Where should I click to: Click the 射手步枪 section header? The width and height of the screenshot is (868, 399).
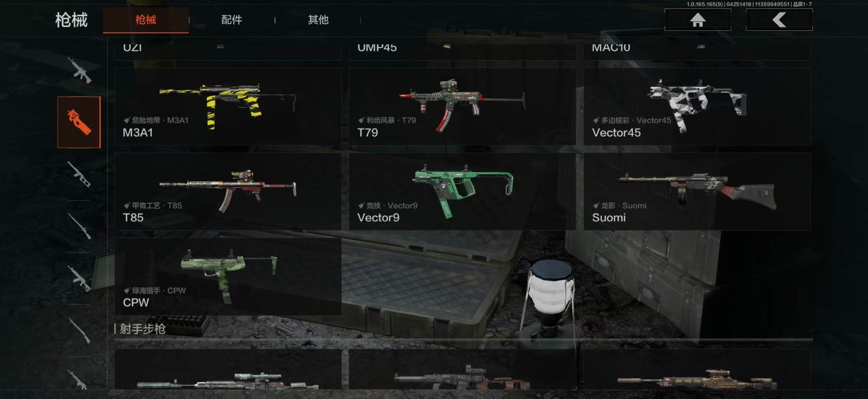[142, 329]
